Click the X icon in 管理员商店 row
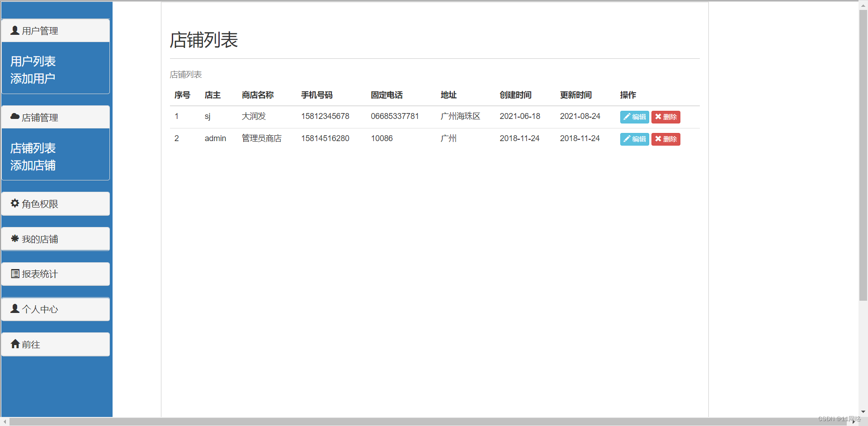 658,139
